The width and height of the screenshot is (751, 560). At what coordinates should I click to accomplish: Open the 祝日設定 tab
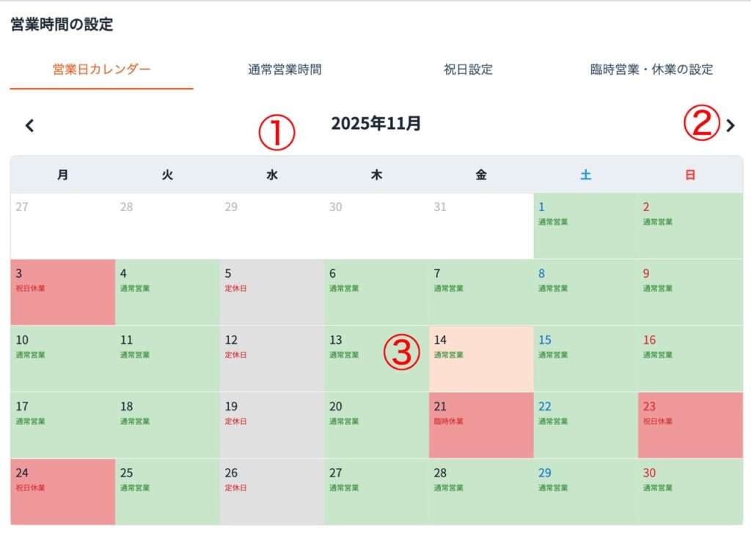pyautogui.click(x=468, y=70)
